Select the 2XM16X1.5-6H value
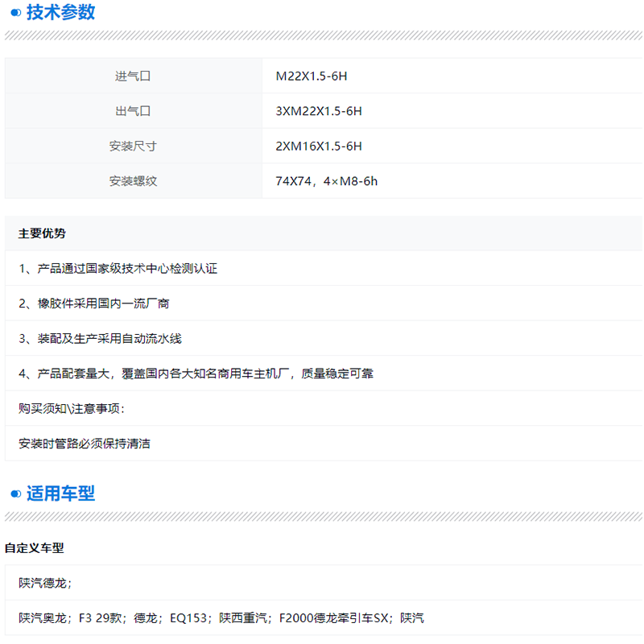 pyautogui.click(x=319, y=147)
